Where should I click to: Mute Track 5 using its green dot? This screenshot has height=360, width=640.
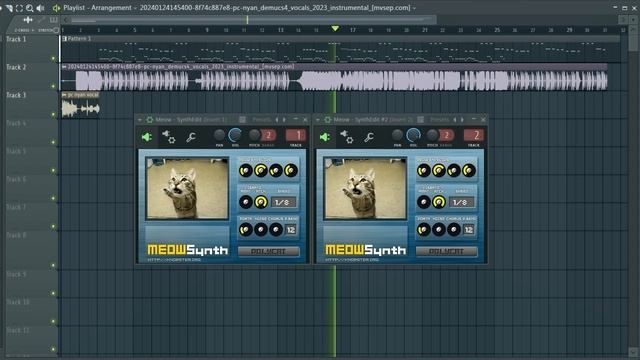pyautogui.click(x=53, y=170)
